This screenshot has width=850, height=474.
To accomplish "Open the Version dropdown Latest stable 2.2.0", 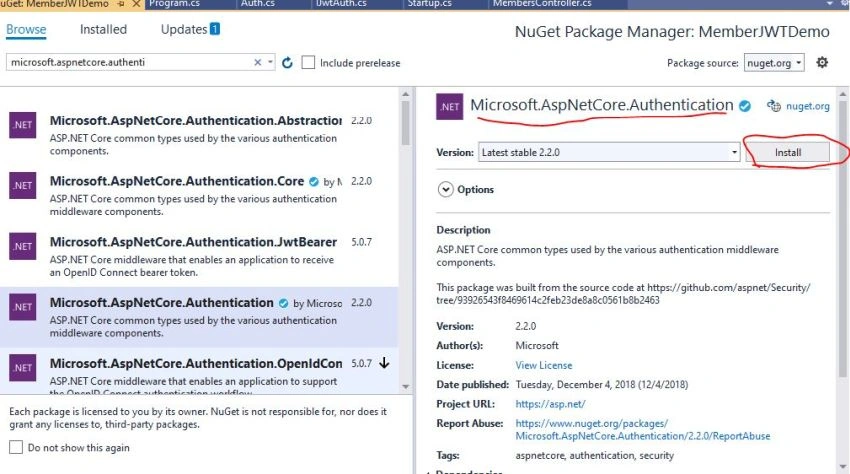I will coord(609,152).
